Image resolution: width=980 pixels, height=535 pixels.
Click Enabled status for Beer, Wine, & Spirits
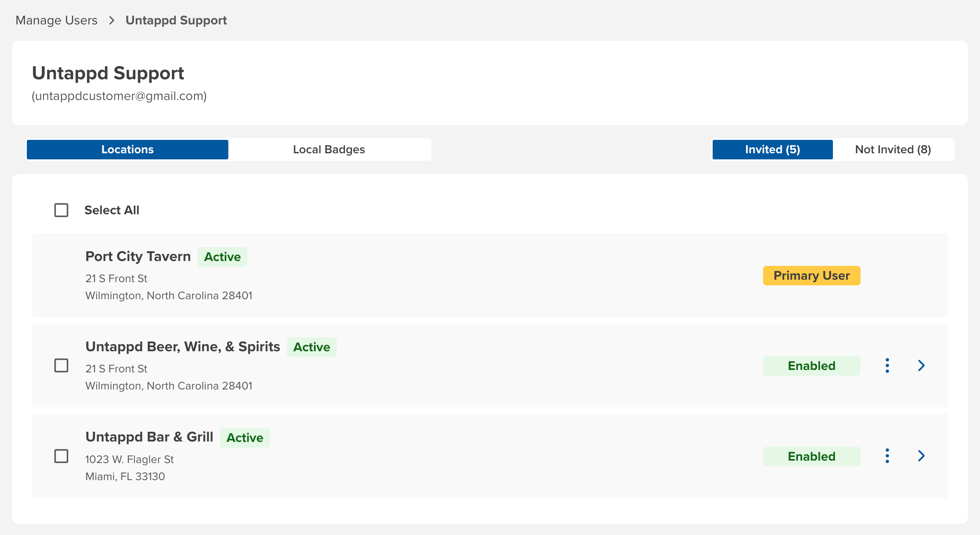pos(811,366)
